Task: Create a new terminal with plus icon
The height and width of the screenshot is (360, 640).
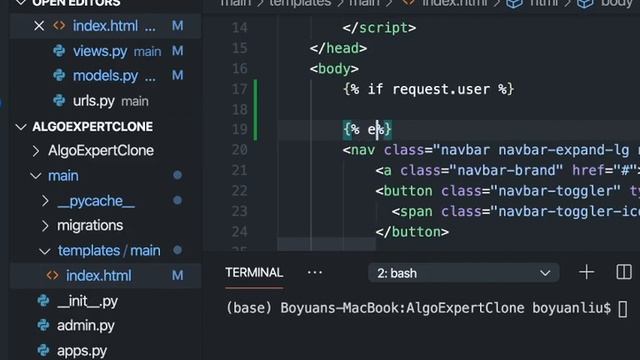Action: pos(587,272)
